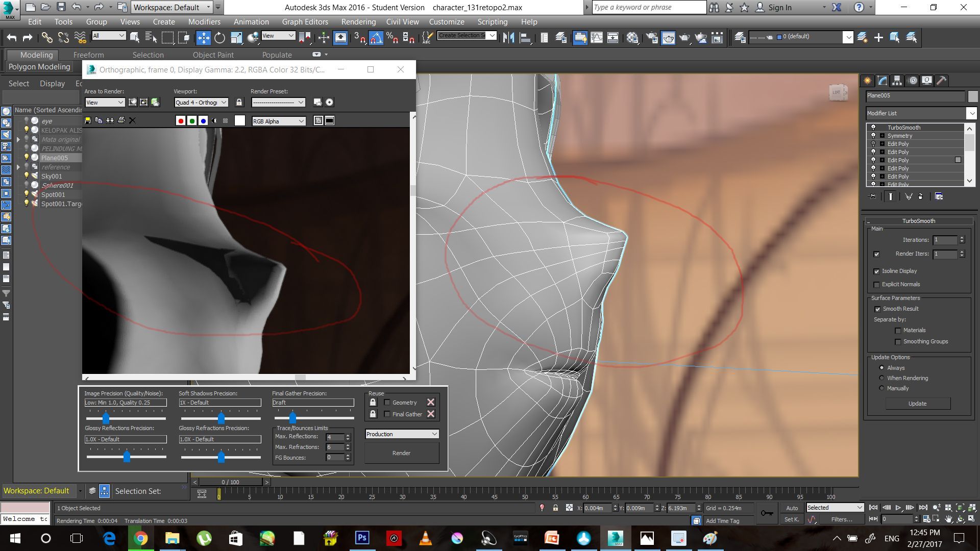980x551 pixels.
Task: Open the Utilities hammer panel tab
Action: [942, 81]
